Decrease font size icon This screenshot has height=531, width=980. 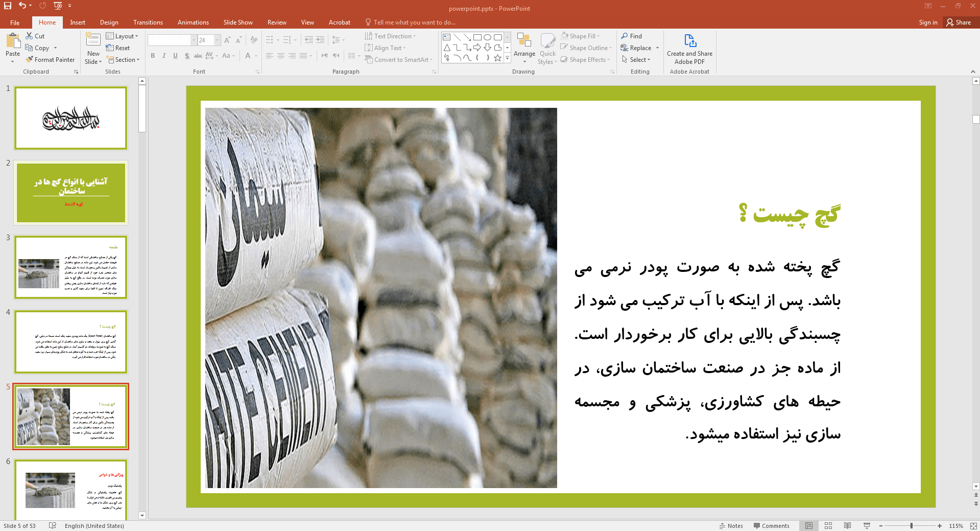point(238,40)
